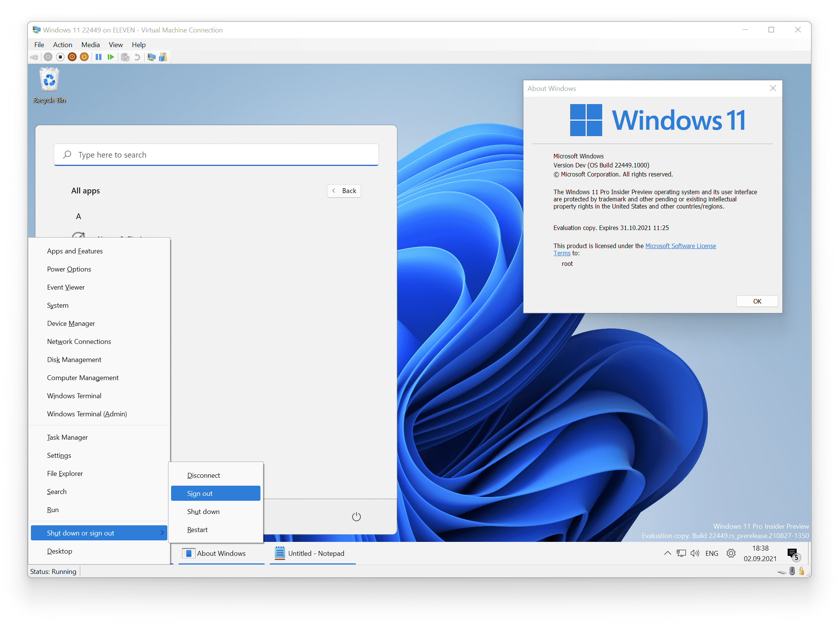Open Apps and Features
This screenshot has height=632, width=840.
point(99,251)
